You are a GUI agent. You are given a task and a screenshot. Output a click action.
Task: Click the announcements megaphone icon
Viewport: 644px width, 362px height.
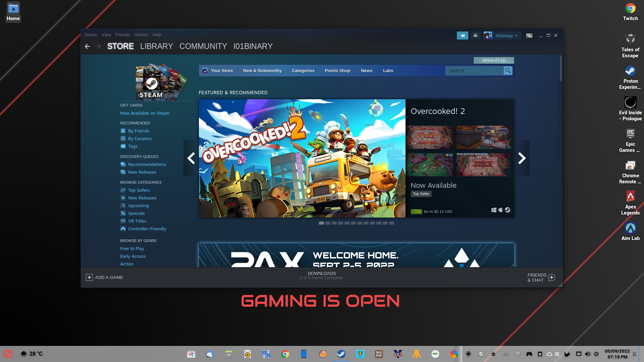462,36
